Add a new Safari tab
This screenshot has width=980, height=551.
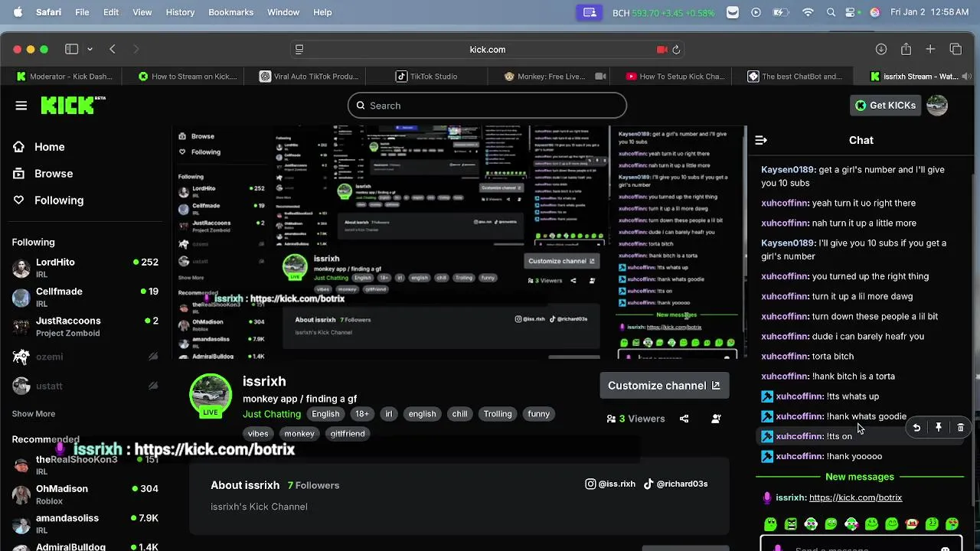[x=930, y=49]
